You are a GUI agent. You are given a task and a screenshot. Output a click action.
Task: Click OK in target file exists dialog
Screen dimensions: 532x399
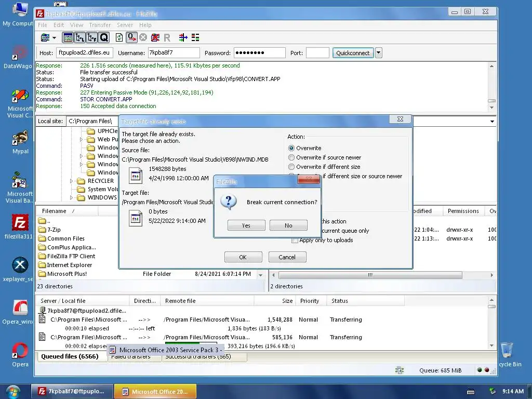tap(243, 257)
